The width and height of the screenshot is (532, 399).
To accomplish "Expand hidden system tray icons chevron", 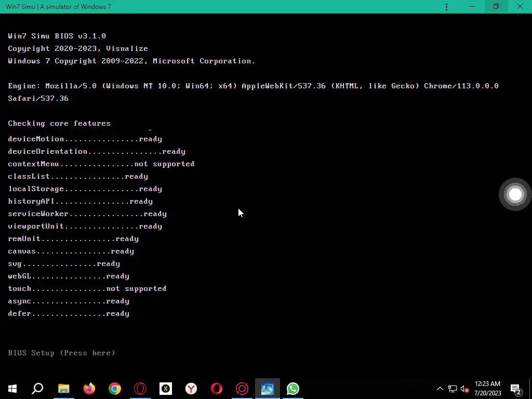I will click(x=440, y=389).
